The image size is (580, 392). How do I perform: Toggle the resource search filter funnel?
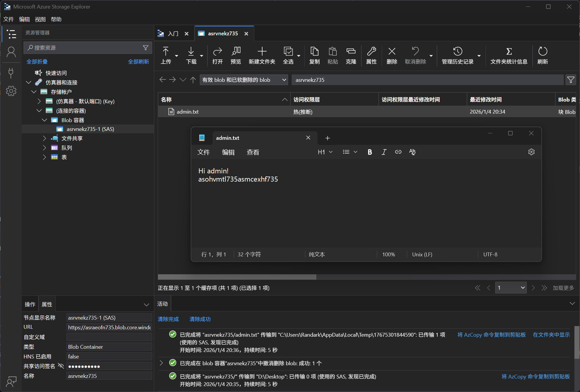pos(146,48)
